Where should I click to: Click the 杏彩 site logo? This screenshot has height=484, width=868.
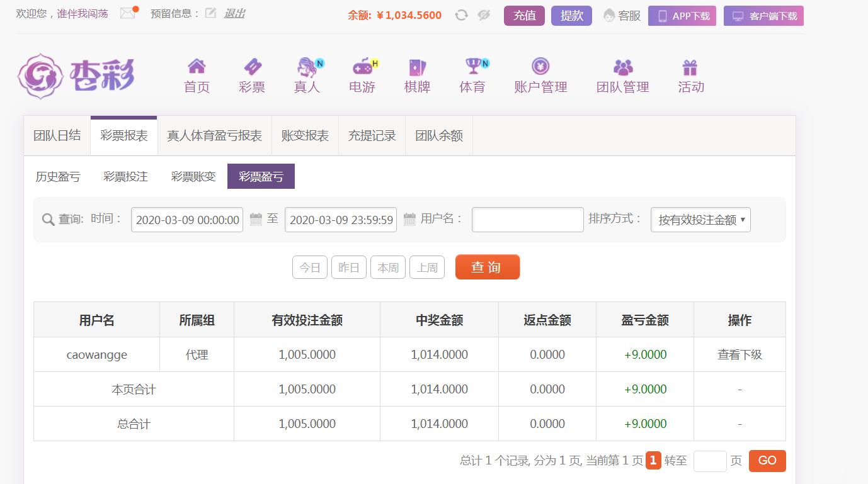click(76, 76)
